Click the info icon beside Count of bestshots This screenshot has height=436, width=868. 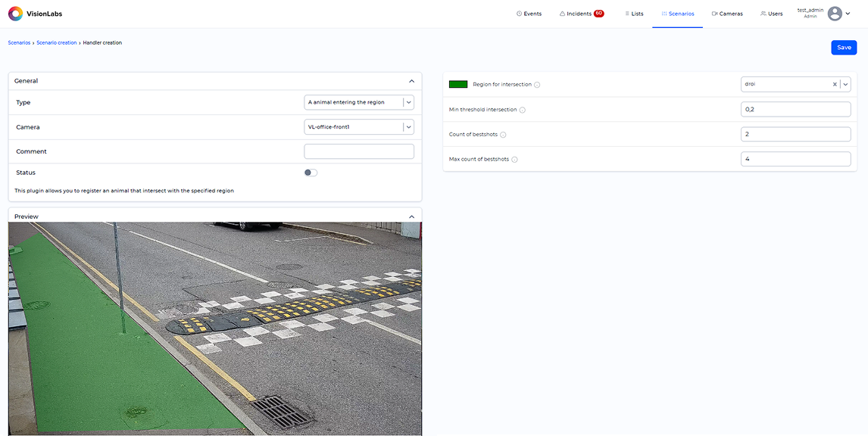(503, 135)
